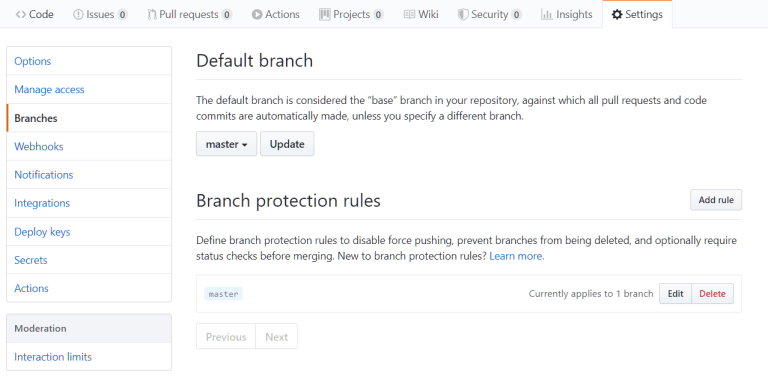Click the Actions play-circle icon

[x=257, y=15]
